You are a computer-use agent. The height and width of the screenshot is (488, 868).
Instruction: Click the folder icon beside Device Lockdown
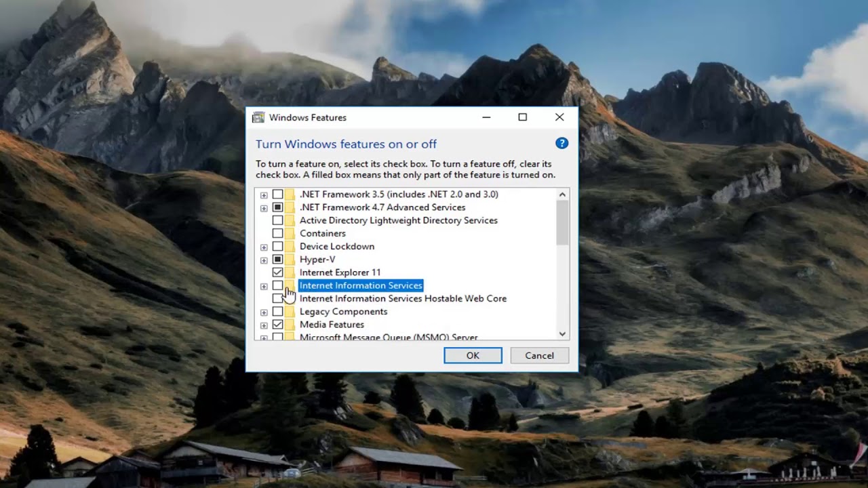pyautogui.click(x=290, y=247)
